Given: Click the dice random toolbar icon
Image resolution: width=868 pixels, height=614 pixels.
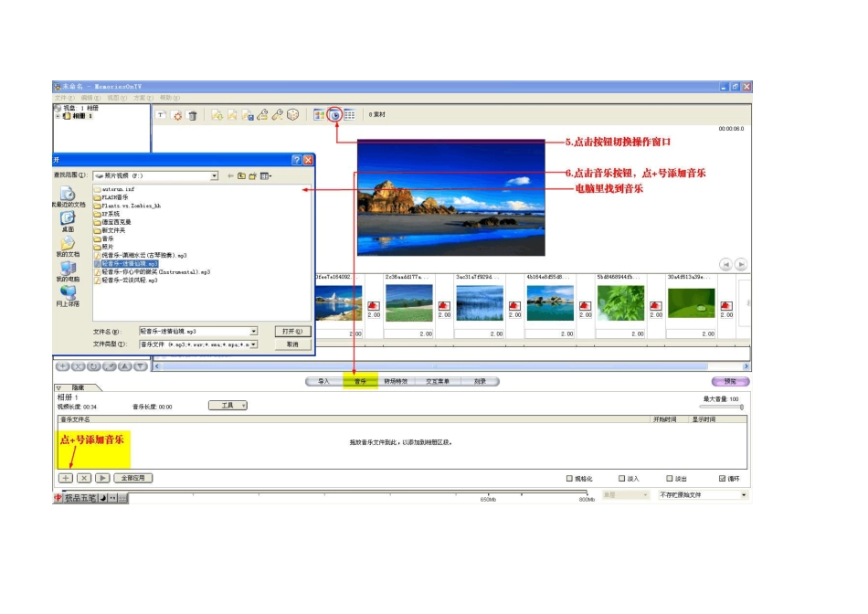Looking at the screenshot, I should (293, 114).
